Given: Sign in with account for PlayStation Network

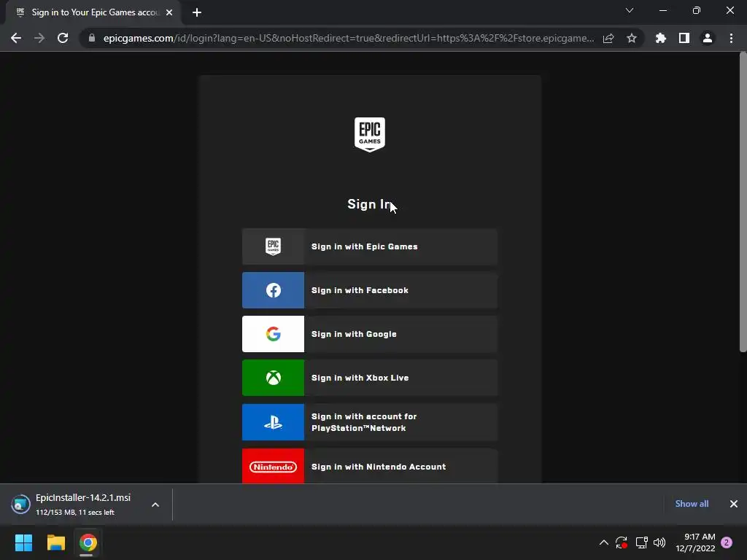Looking at the screenshot, I should [x=370, y=422].
